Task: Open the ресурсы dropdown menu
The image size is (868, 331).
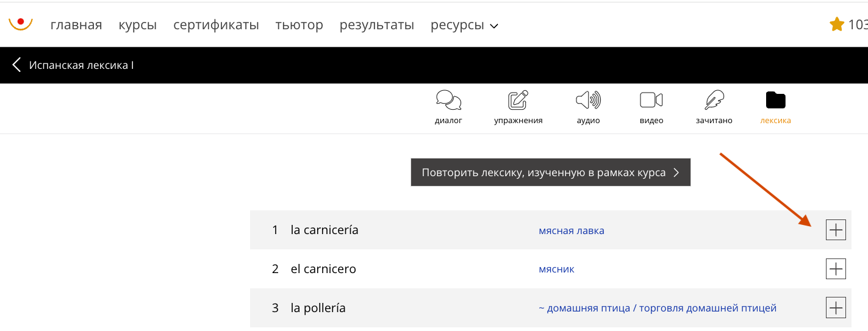Action: point(464,25)
